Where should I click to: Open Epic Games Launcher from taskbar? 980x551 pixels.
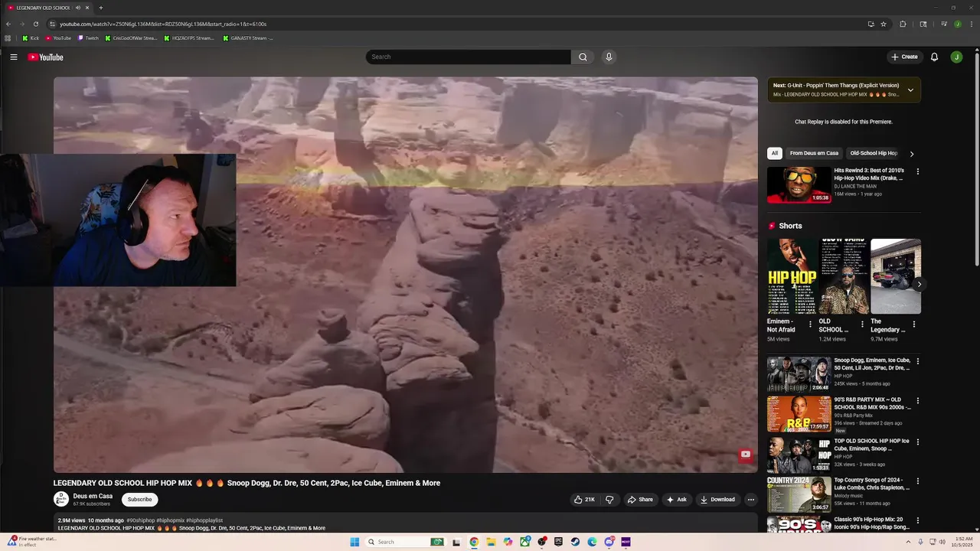558,542
